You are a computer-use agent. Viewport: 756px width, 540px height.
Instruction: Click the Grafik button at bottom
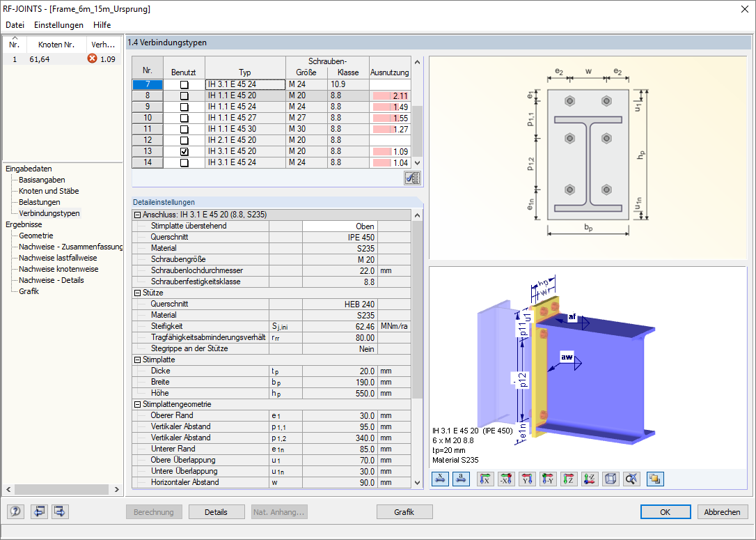pos(404,512)
